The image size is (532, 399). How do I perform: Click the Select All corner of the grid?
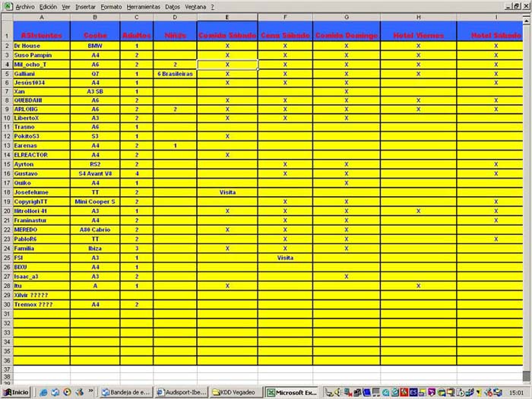coord(6,17)
